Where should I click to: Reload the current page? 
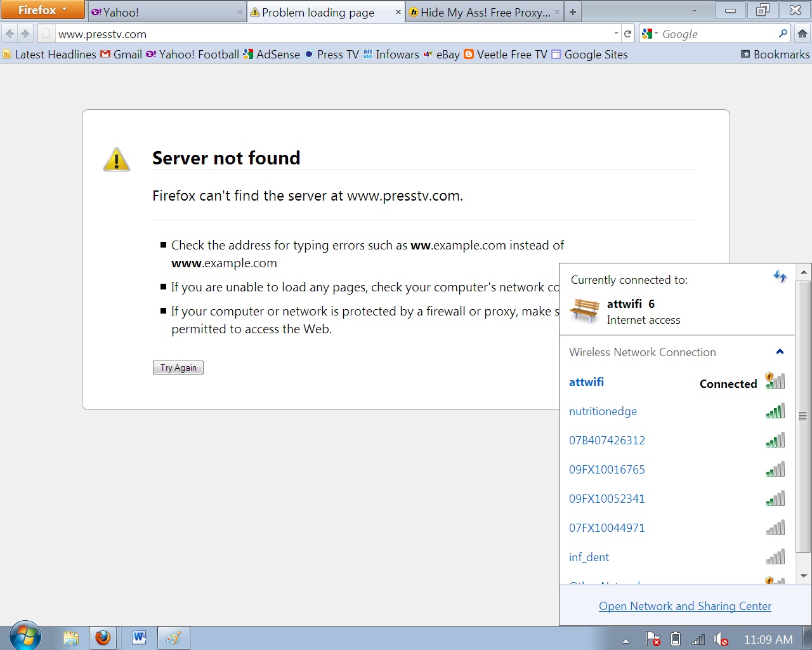coord(627,34)
